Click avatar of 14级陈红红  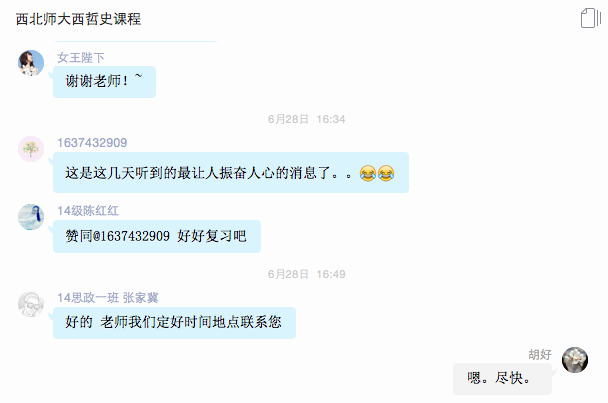(x=31, y=217)
